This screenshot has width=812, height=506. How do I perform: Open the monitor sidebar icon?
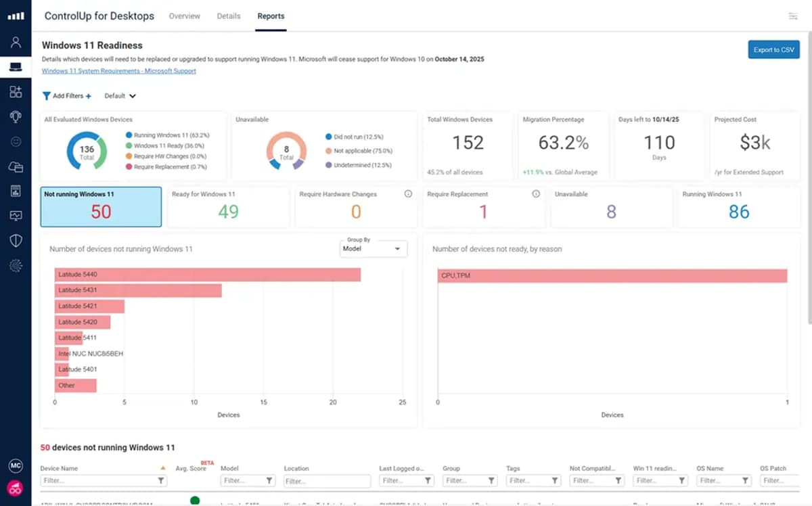16,216
